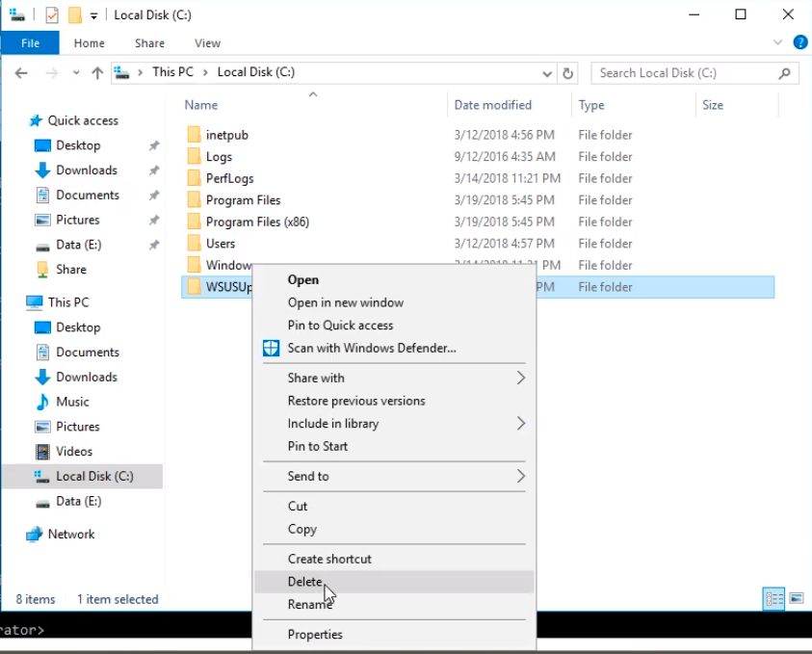Switch to Details view icon in status bar
Viewport: 812px width, 654px height.
coord(774,599)
